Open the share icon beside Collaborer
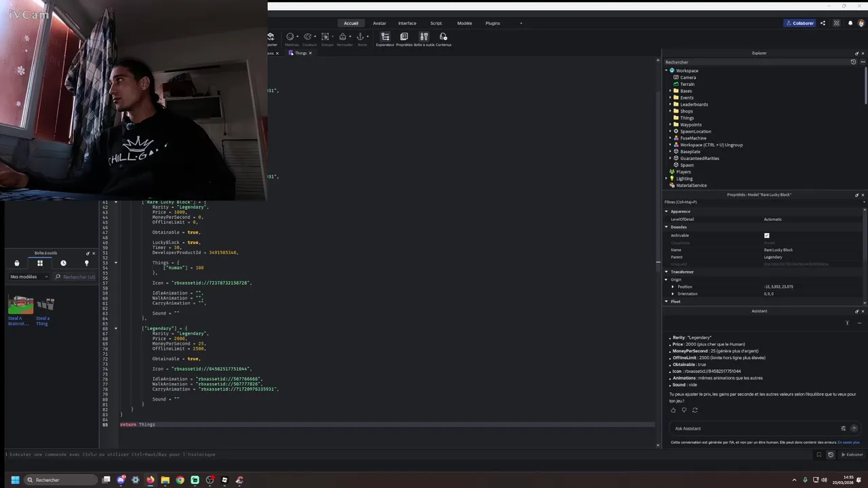868x488 pixels. tap(823, 23)
